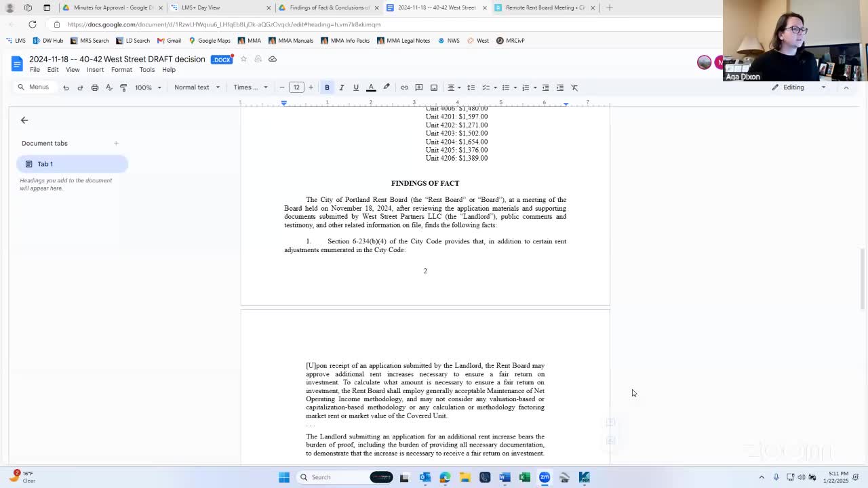Click the Insert image icon

(x=434, y=87)
